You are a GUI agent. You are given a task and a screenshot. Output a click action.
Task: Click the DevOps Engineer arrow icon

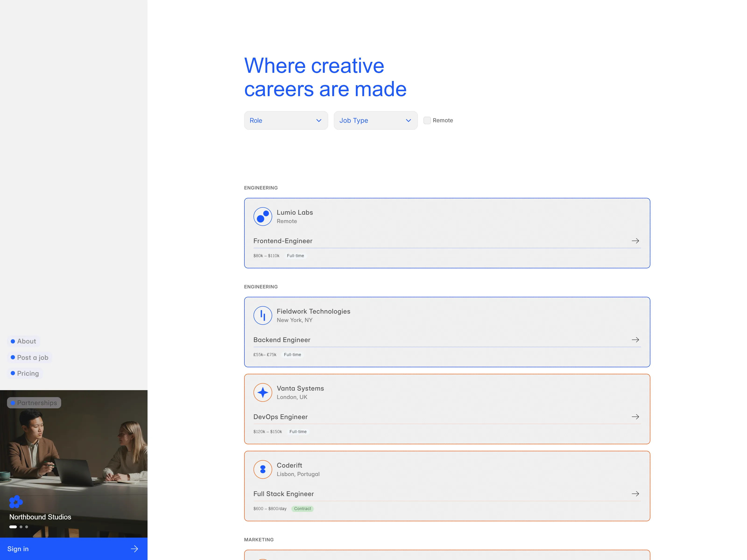pos(635,416)
